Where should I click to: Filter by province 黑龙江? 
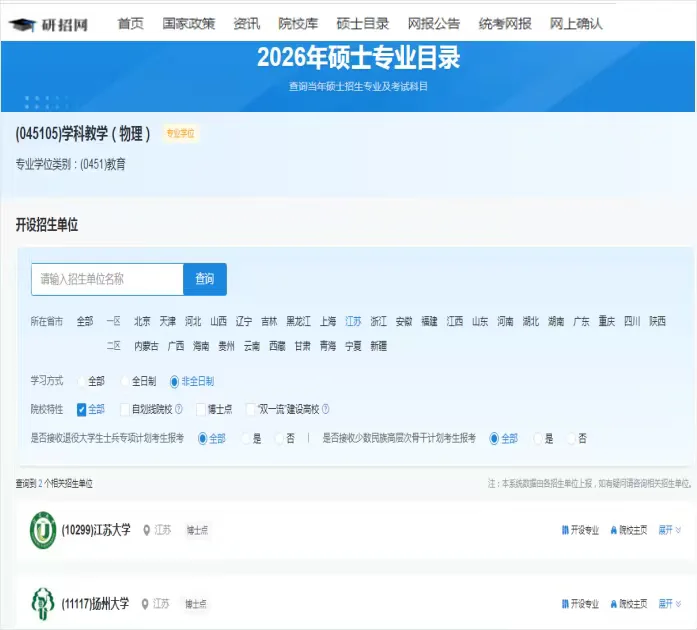[298, 321]
